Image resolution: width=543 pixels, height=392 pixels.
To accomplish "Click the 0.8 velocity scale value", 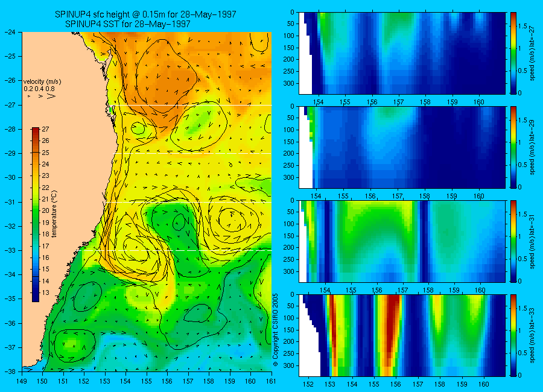I will pos(50,89).
